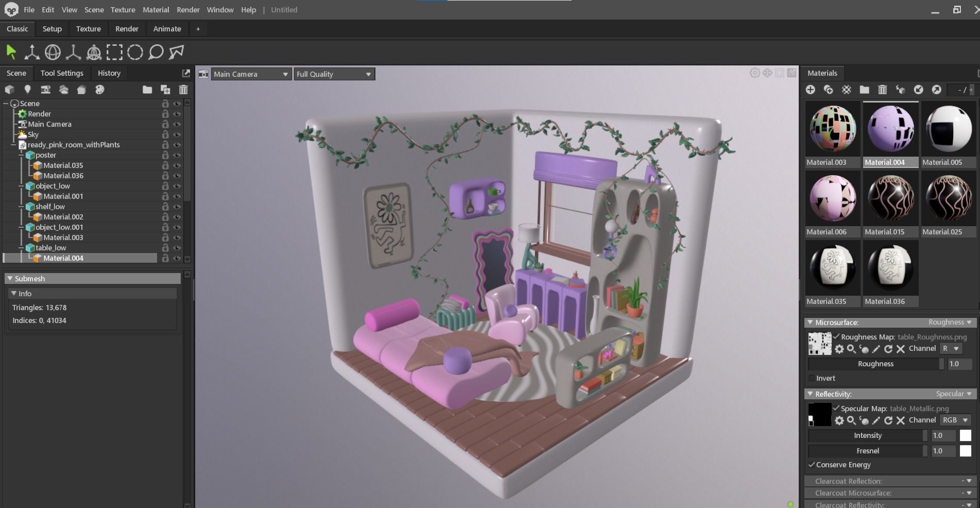Viewport: 980px width, 508px height.
Task: Toggle visibility eye of Main Camera
Action: (177, 124)
